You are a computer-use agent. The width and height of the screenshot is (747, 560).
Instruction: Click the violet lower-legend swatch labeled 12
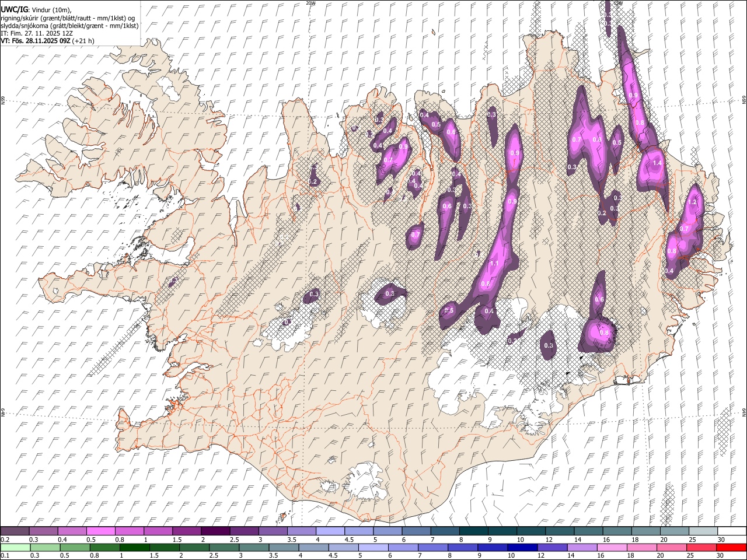coord(552,548)
